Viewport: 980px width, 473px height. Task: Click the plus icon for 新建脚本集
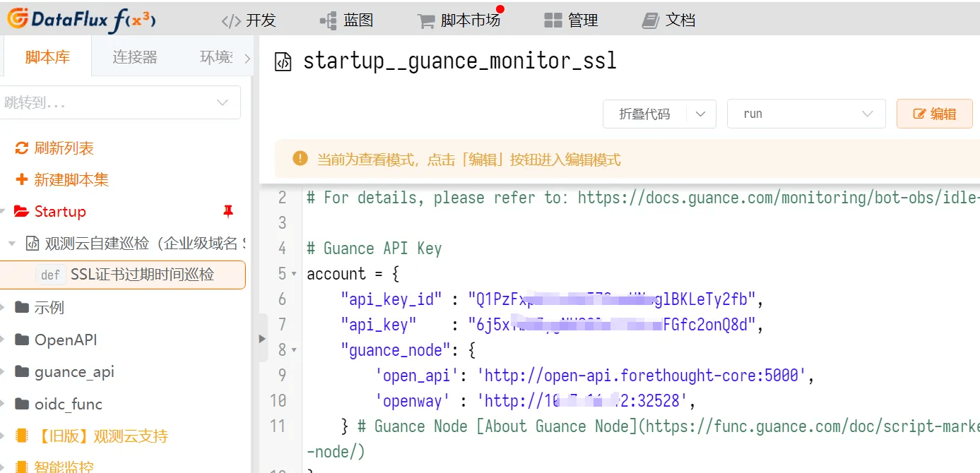(22, 179)
